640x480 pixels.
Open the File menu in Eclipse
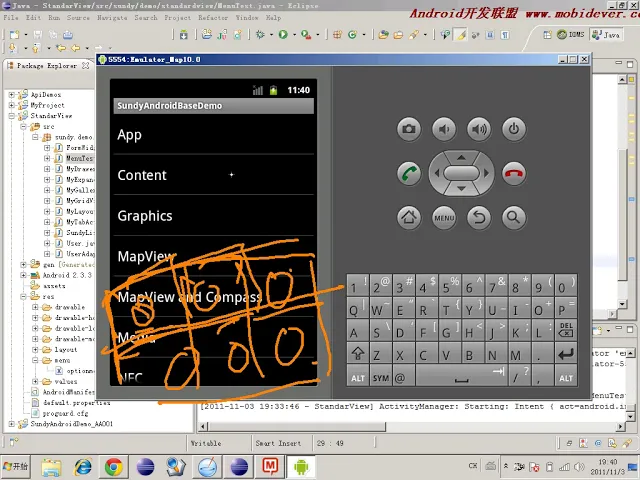(11, 18)
